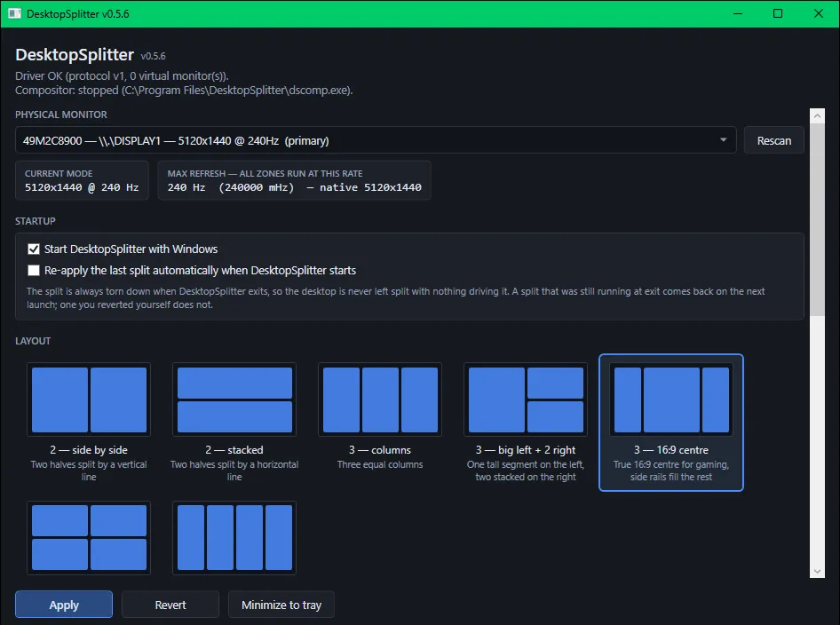Choose the 3 — 16:9 centre layout
The width and height of the screenshot is (840, 625).
pos(671,422)
